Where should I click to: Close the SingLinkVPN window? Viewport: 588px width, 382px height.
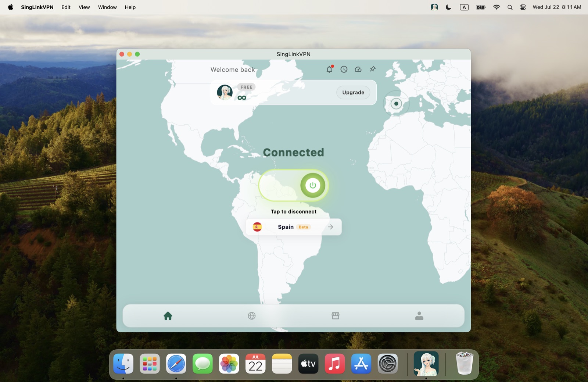click(x=122, y=54)
